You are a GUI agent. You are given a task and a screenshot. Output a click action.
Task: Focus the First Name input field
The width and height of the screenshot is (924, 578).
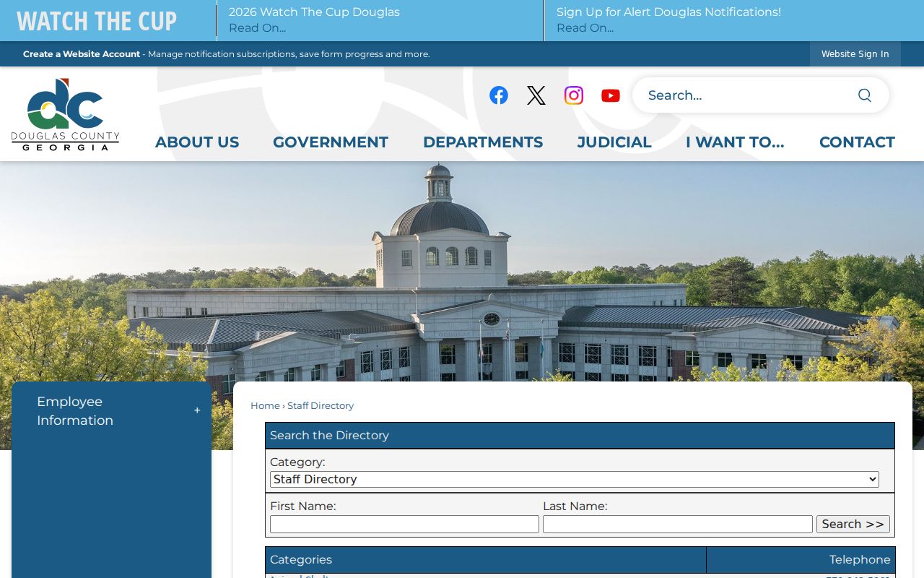point(404,525)
